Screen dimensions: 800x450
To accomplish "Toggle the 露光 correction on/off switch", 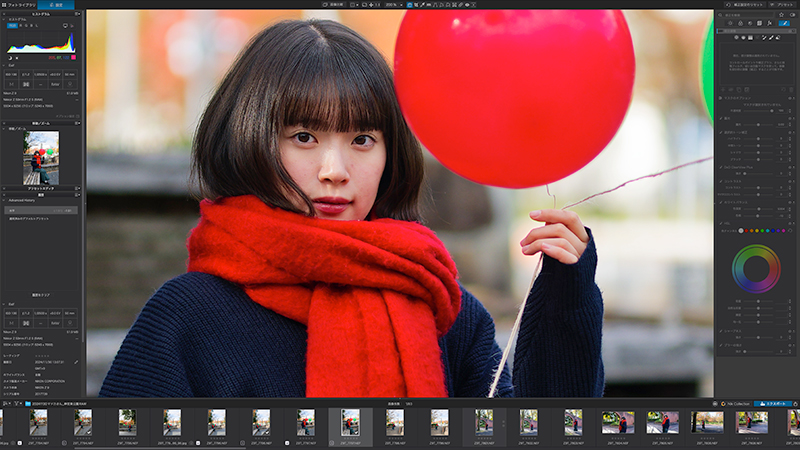I will tap(790, 118).
